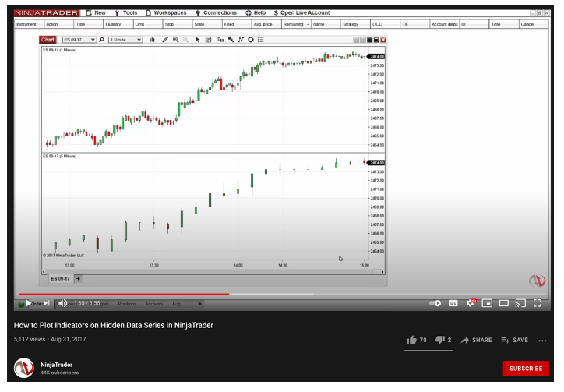564x392 pixels.
Task: Click the instrument search magnifier icon
Action: 102,40
